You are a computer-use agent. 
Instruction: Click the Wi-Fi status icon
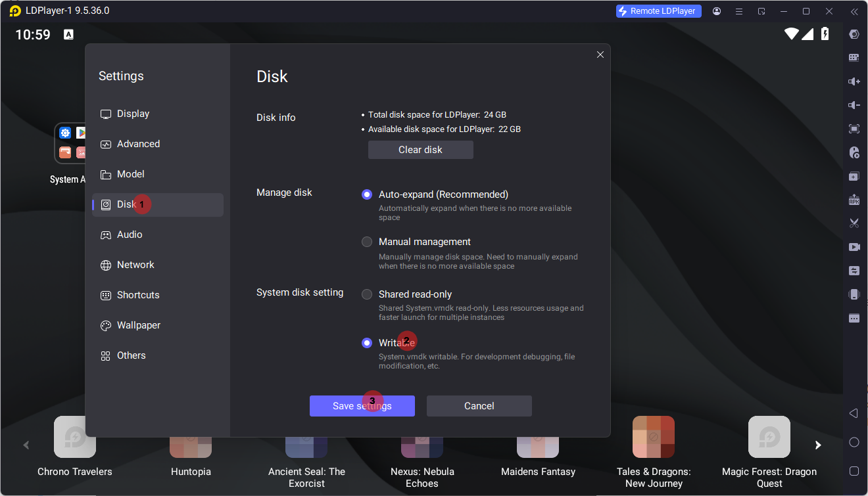(792, 34)
